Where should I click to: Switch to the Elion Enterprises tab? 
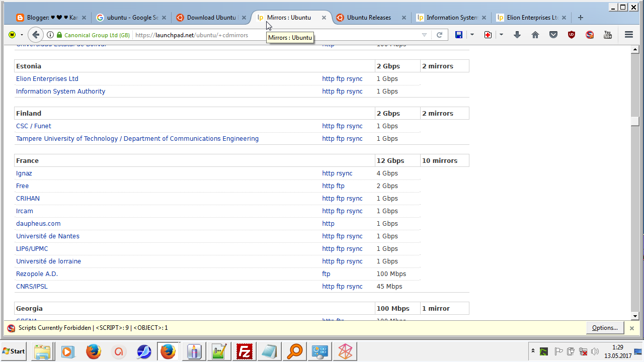531,18
